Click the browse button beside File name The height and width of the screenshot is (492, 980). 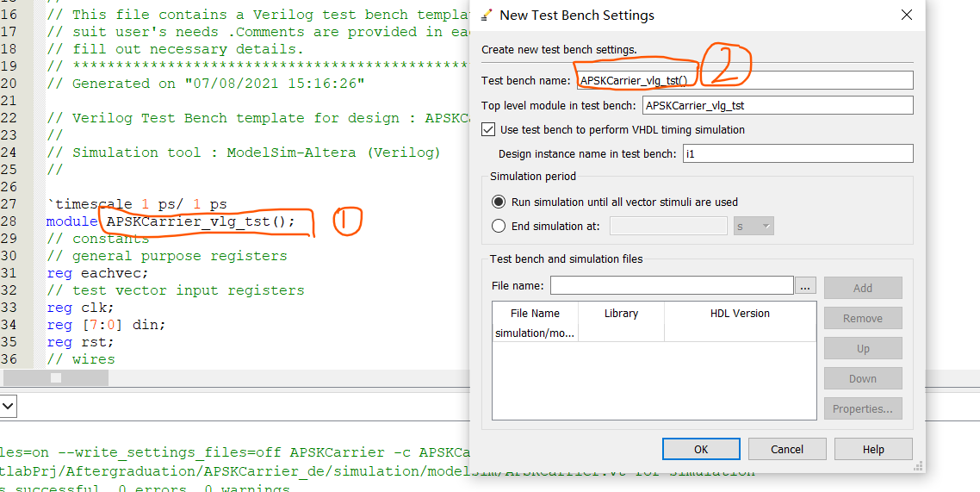pos(805,285)
